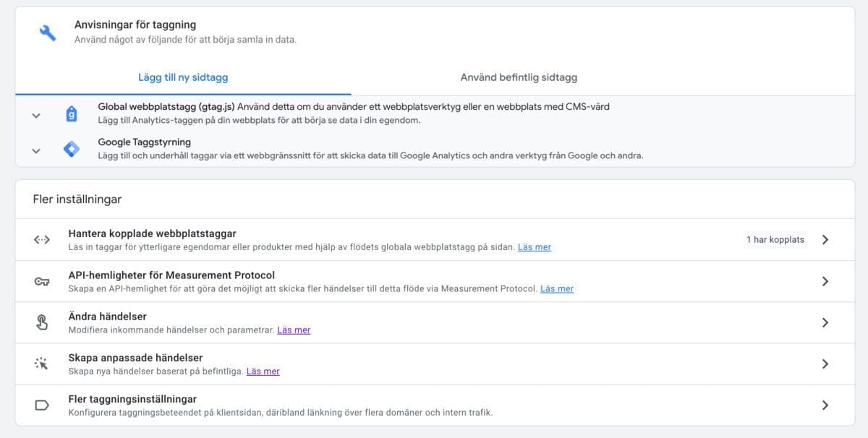Open Ändra händelser via right chevron
Screen dimensions: 868x438
825,322
